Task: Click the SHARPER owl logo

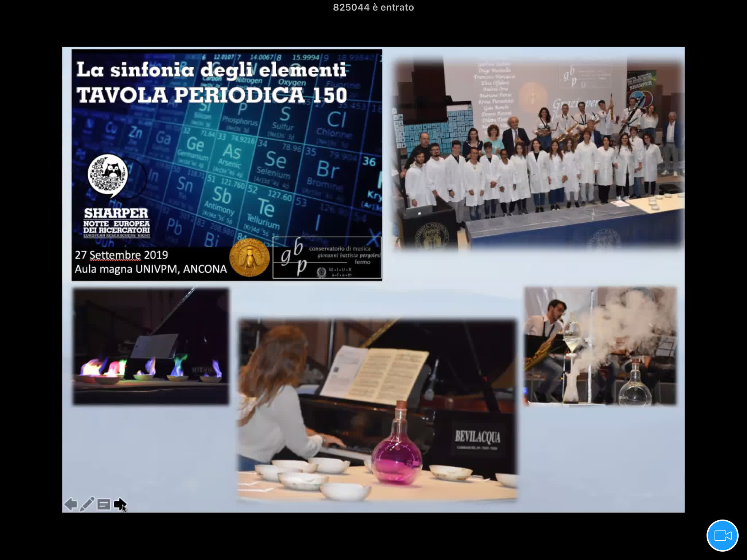Action: (x=108, y=176)
